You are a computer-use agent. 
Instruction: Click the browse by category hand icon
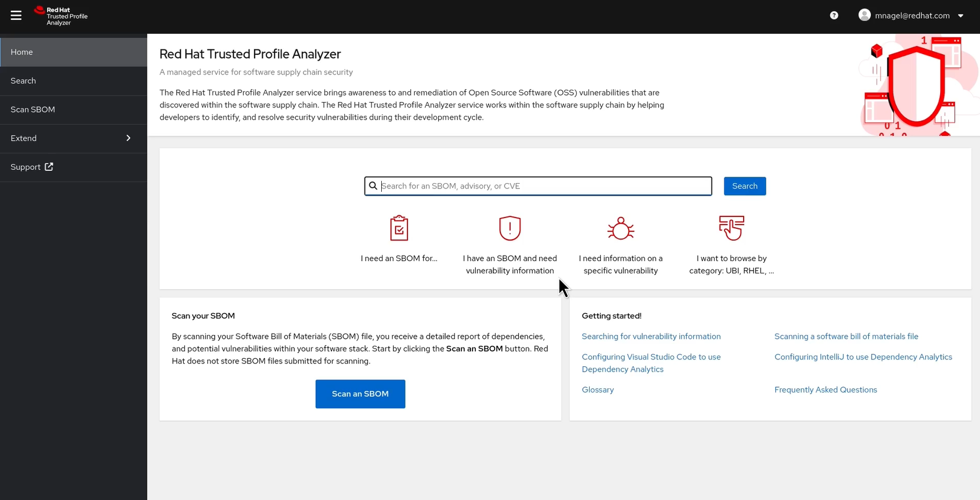(731, 228)
